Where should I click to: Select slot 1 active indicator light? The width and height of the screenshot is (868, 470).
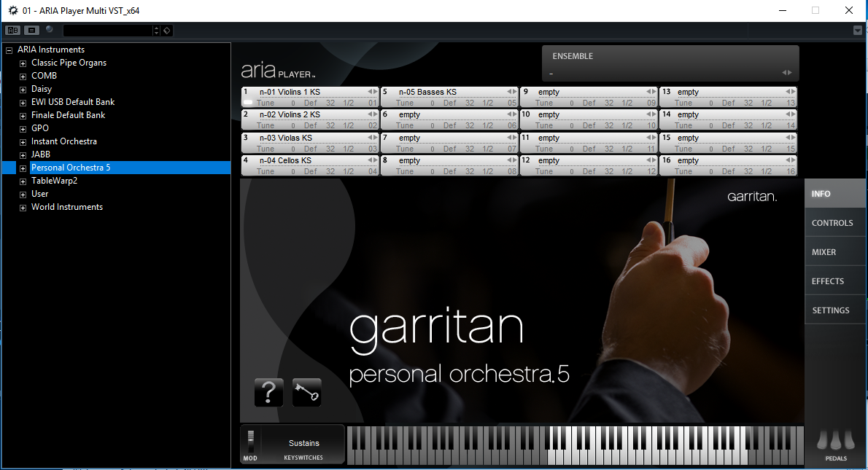pos(247,103)
